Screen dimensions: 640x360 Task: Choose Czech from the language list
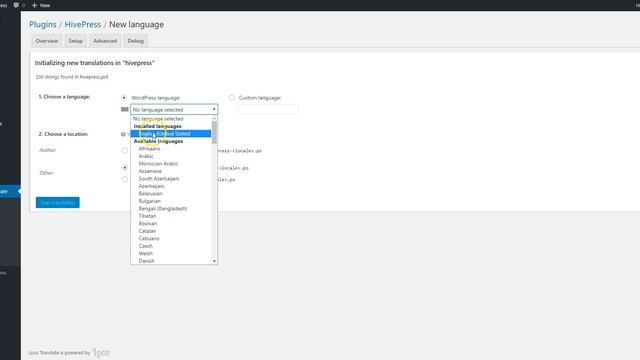click(171, 246)
